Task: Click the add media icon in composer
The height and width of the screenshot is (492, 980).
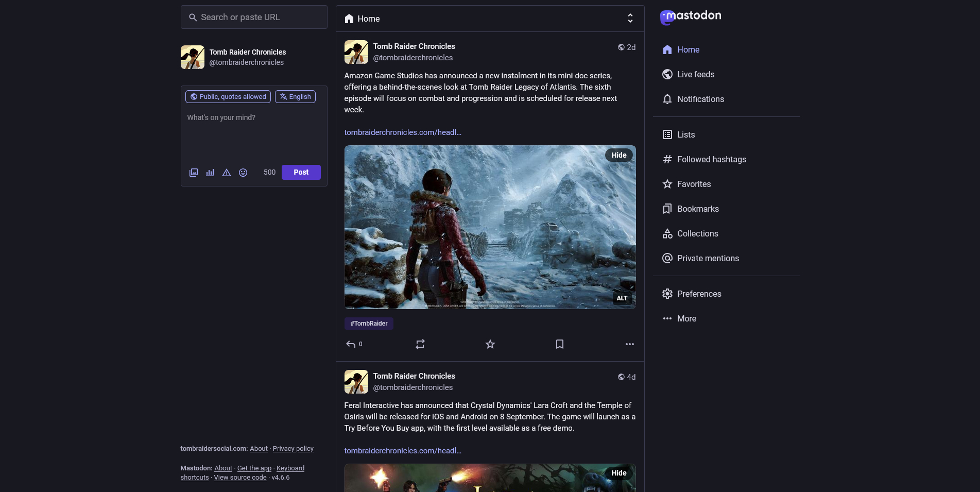Action: click(194, 173)
